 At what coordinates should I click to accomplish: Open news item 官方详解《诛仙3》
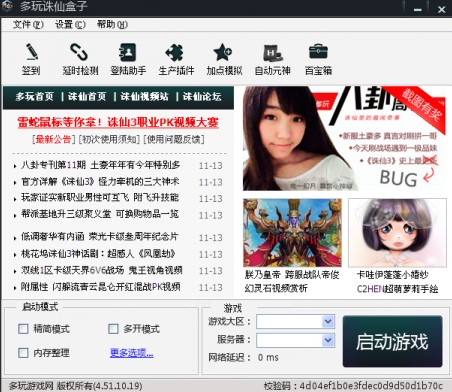tap(100, 182)
